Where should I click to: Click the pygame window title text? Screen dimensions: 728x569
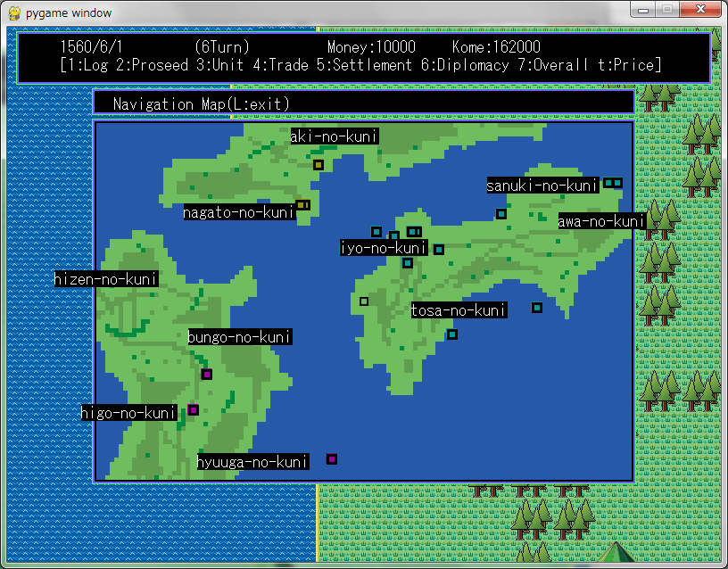[x=69, y=13]
